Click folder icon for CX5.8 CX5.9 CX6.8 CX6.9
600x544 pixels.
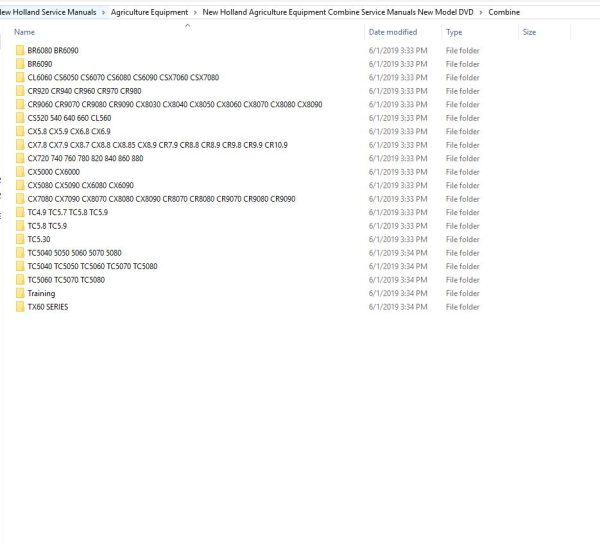(x=20, y=132)
